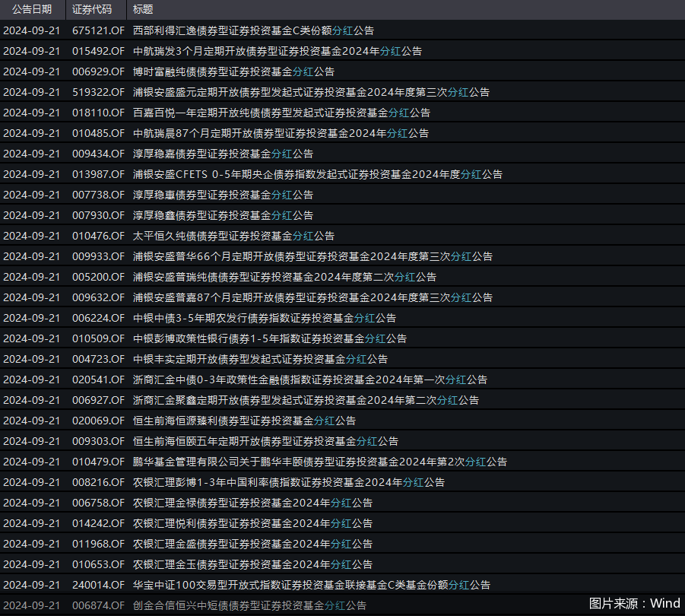Select security code 009933.OF

click(98, 256)
